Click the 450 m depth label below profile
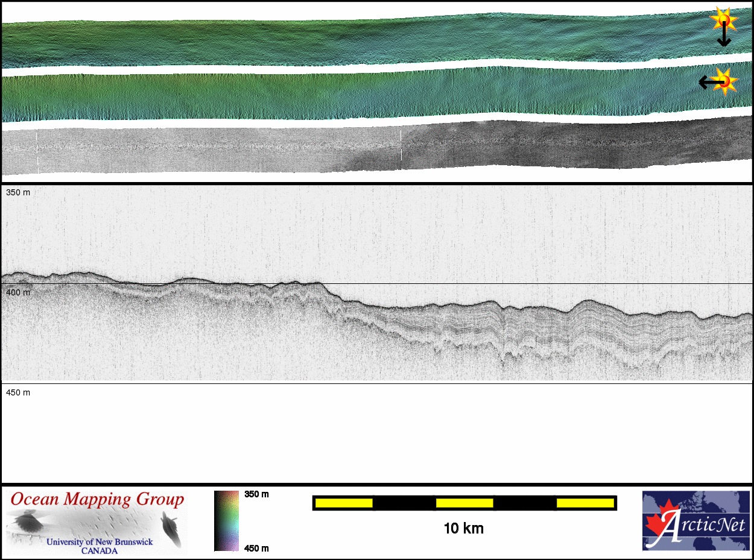The height and width of the screenshot is (560, 754). coord(18,392)
